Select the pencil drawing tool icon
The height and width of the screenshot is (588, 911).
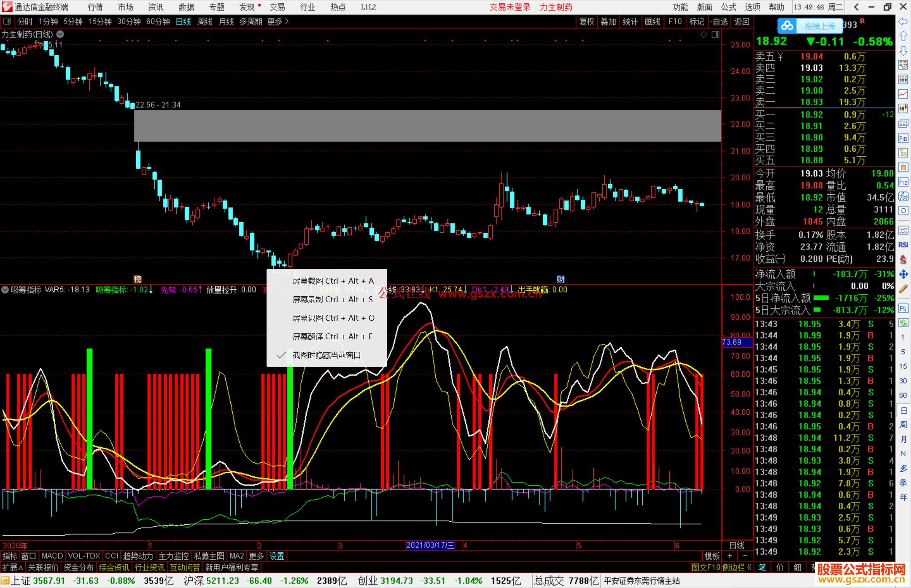click(903, 289)
